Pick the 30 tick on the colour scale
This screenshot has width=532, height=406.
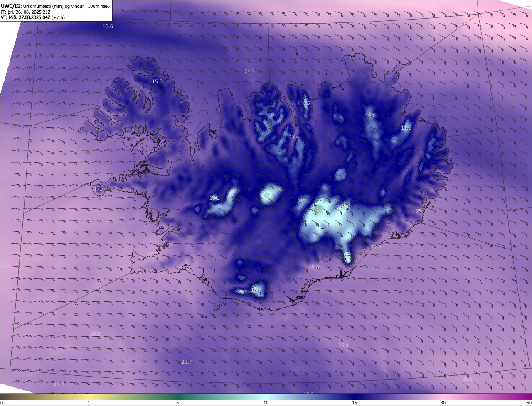point(443,403)
